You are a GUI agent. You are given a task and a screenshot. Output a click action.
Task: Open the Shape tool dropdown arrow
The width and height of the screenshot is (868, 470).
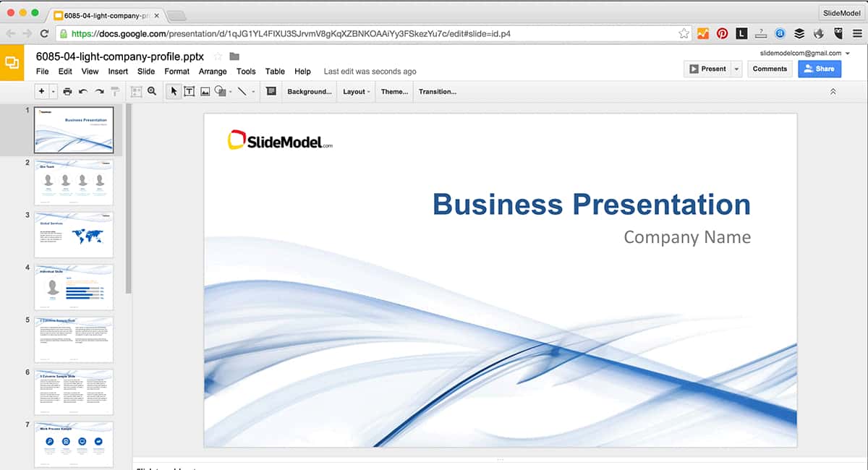coord(230,93)
